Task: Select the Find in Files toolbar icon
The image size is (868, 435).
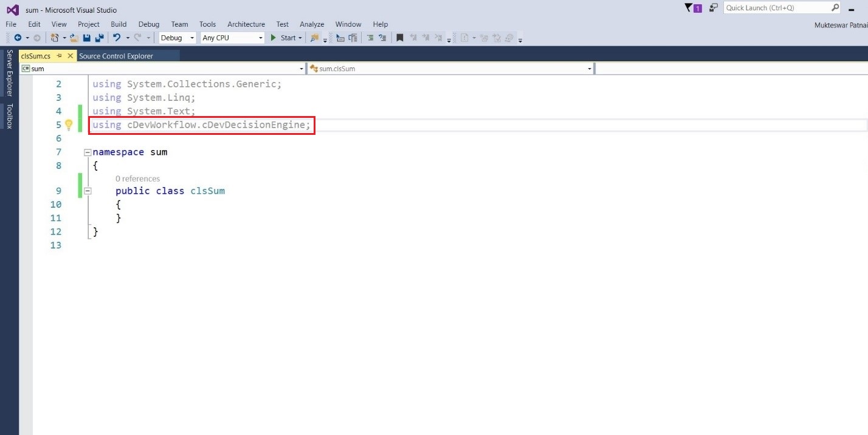Action: pyautogui.click(x=315, y=38)
